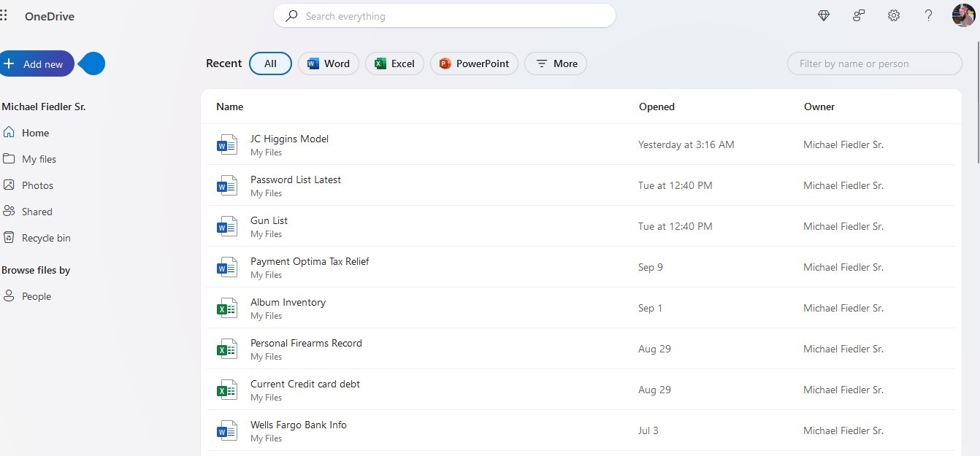Click the Help question mark icon
Image resolution: width=980 pixels, height=456 pixels.
point(929,15)
